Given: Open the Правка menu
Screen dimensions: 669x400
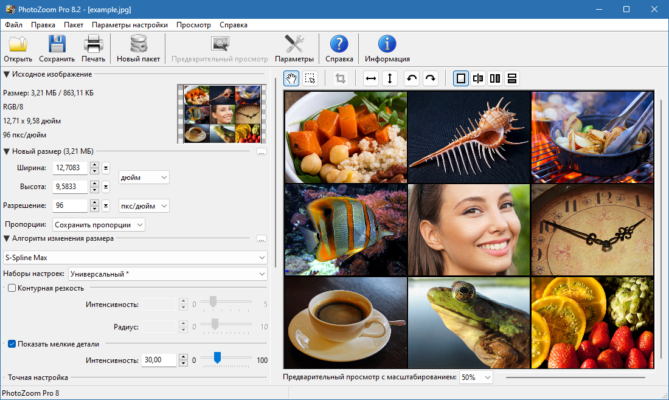Looking at the screenshot, I should 43,25.
